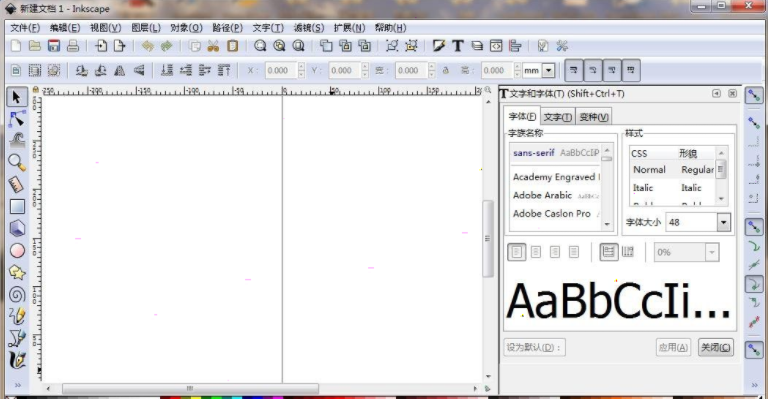This screenshot has height=399, width=768.
Task: Open the Align and Distribute icon
Action: click(515, 46)
